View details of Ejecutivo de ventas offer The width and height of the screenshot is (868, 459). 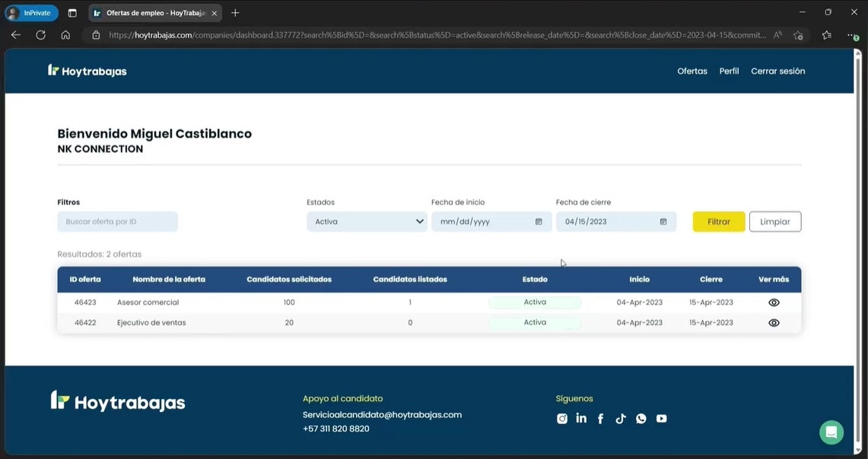click(x=774, y=323)
